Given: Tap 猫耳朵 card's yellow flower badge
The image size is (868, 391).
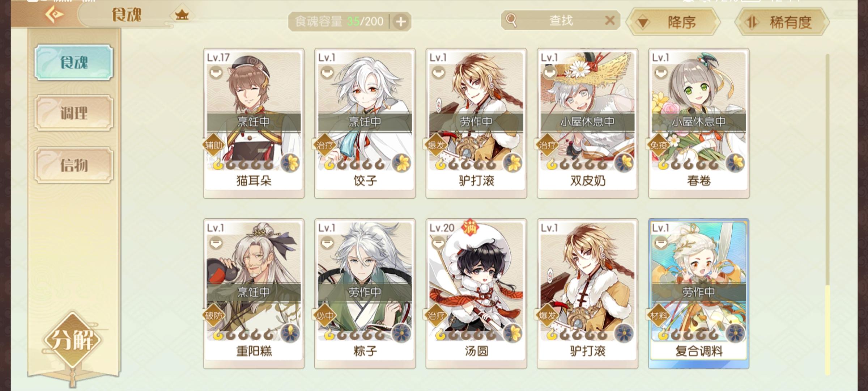Looking at the screenshot, I should (291, 163).
